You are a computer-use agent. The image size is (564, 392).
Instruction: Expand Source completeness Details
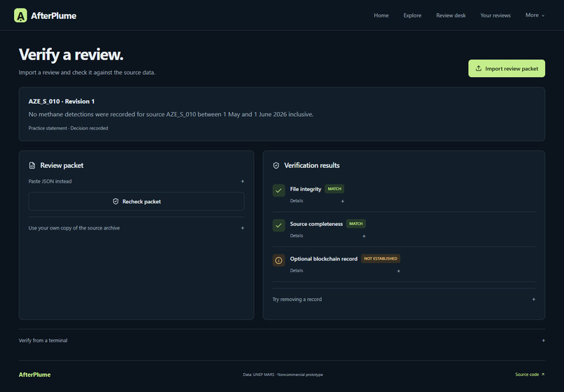(328, 236)
